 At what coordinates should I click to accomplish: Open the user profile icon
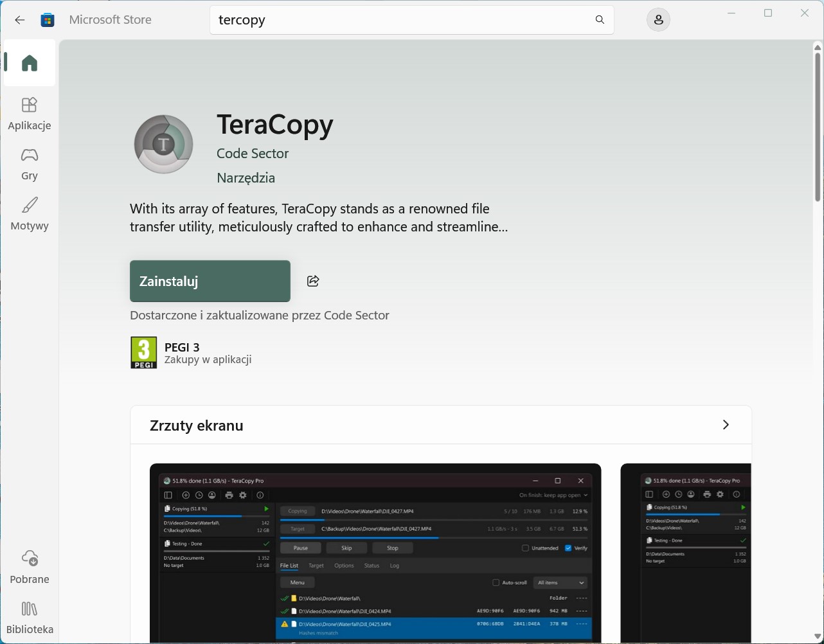658,20
